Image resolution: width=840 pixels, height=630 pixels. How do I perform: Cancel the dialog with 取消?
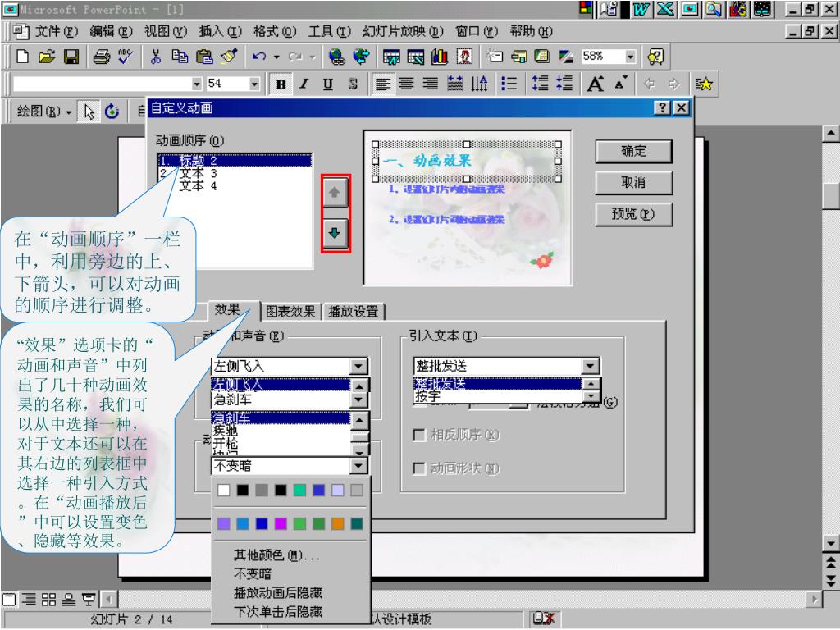pos(634,183)
